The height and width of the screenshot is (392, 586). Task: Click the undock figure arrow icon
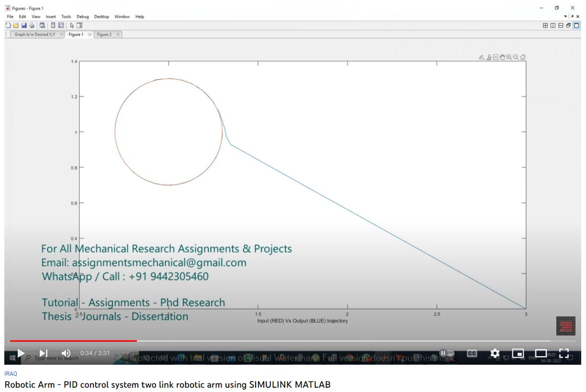pyautogui.click(x=573, y=16)
